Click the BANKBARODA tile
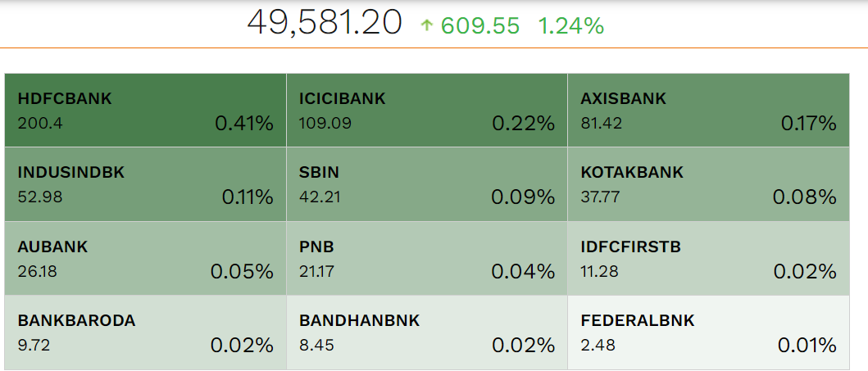 (146, 333)
